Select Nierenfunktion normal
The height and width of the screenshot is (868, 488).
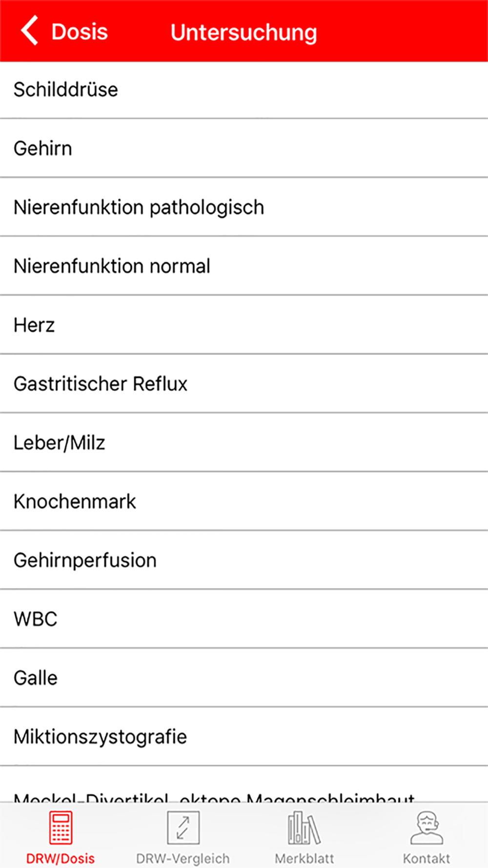244,266
